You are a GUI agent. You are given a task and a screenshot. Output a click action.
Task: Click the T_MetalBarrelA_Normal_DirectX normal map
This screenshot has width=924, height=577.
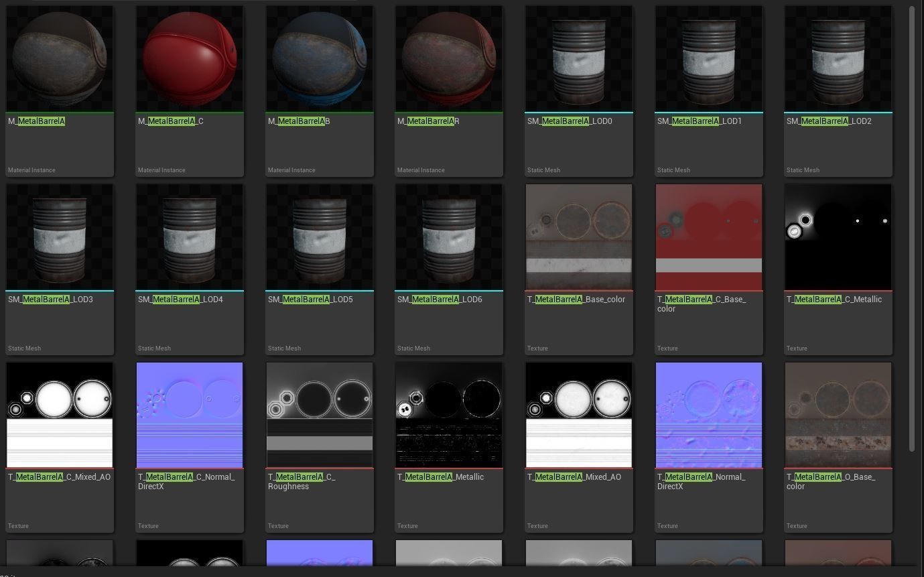pos(709,447)
